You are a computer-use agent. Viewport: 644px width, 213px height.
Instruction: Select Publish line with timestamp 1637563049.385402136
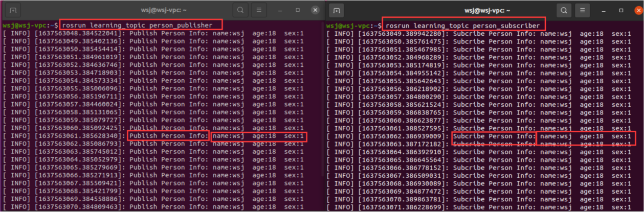153,40
